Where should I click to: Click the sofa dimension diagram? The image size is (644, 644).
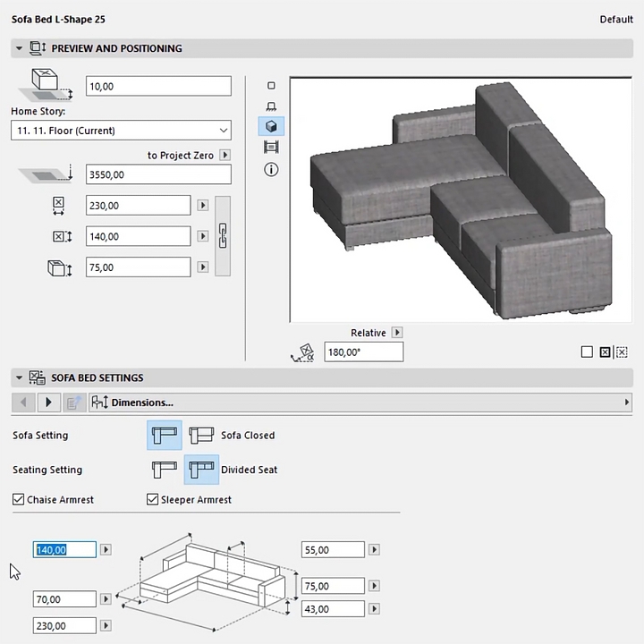(208, 582)
